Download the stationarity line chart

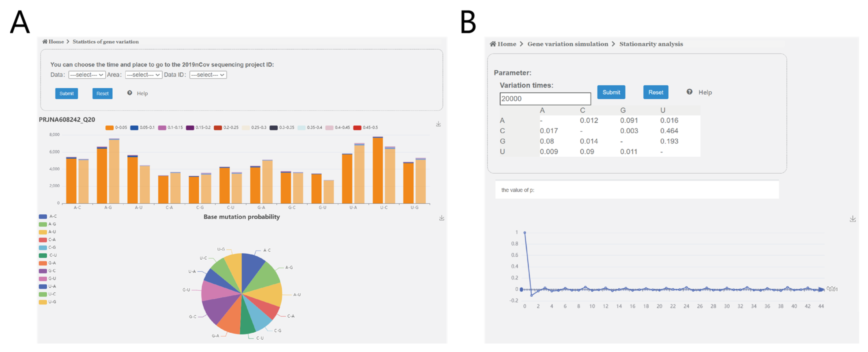pos(853,219)
